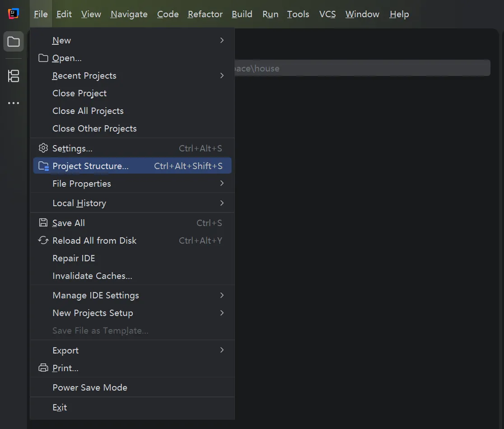
Task: Choose Reload All from Disk
Action: (x=132, y=240)
